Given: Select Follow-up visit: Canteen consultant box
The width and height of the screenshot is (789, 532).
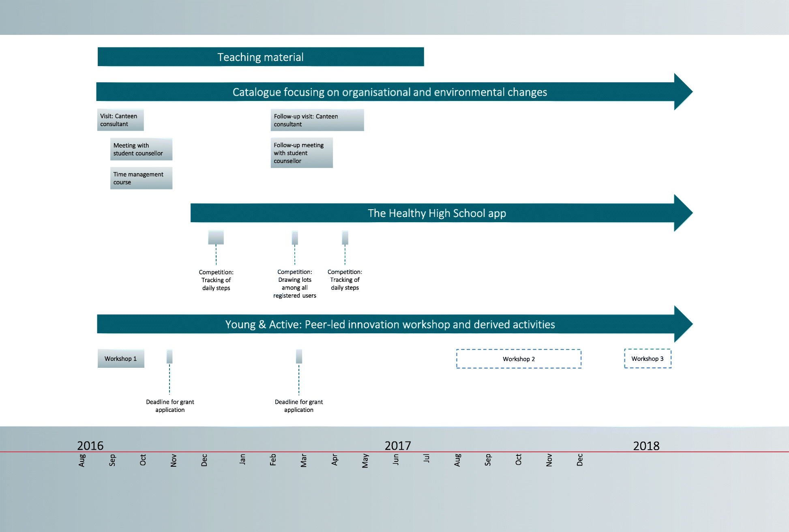Looking at the screenshot, I should click(x=317, y=120).
